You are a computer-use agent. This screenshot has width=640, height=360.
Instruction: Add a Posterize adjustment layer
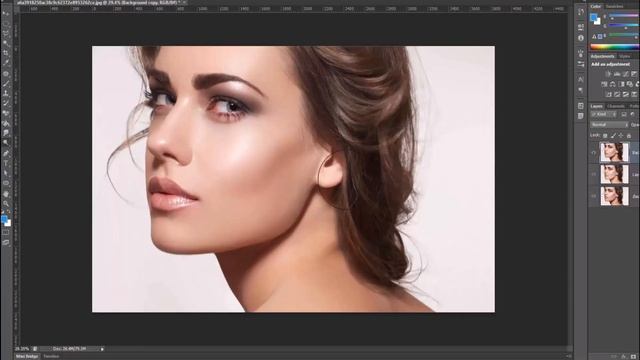point(617,94)
